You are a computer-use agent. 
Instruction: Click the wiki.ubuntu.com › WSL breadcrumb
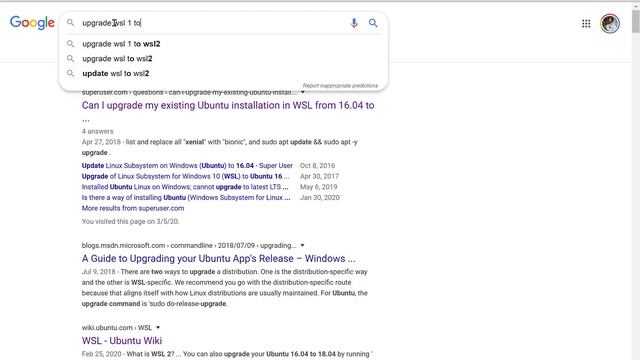point(117,327)
